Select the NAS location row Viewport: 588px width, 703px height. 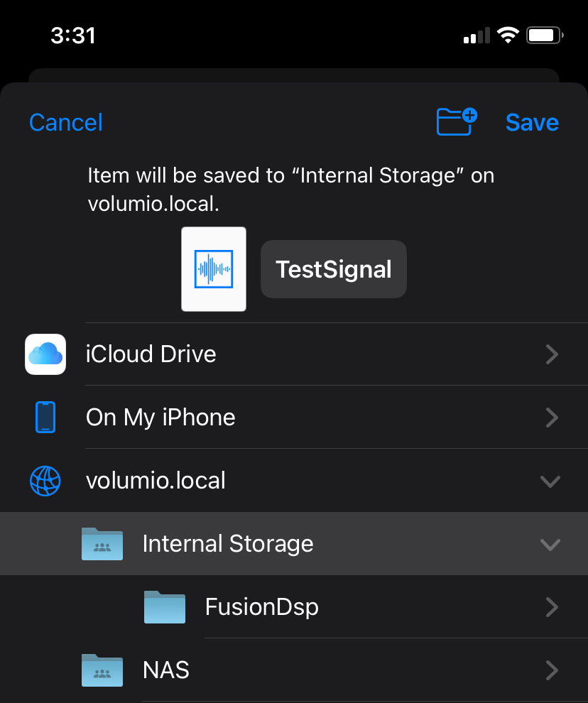pos(294,670)
